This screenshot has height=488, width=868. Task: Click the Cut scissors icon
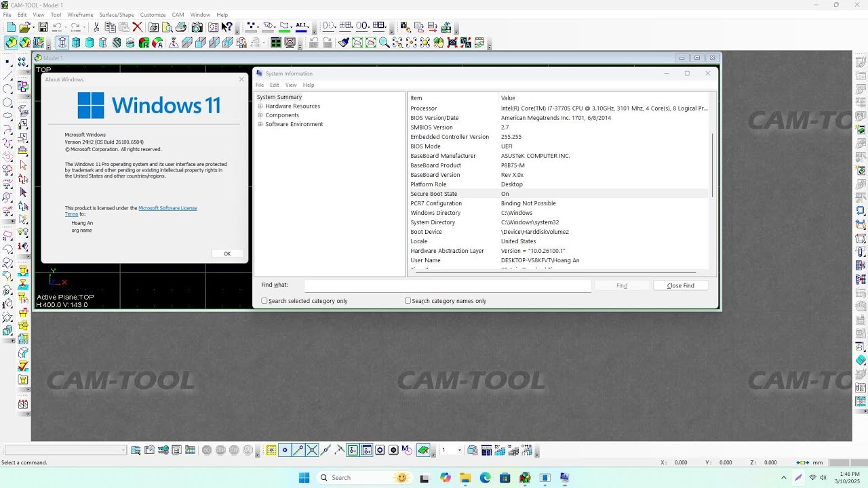pyautogui.click(x=96, y=27)
